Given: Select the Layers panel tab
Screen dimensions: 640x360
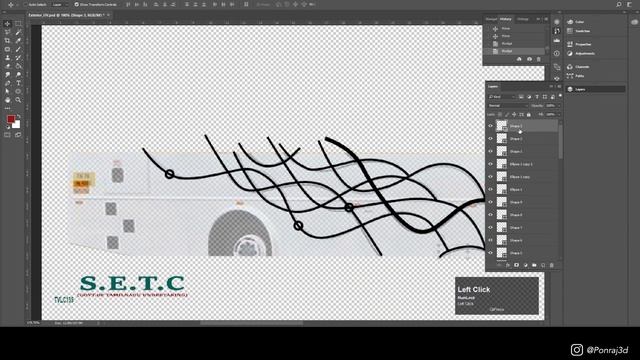Looking at the screenshot, I should coord(493,87).
